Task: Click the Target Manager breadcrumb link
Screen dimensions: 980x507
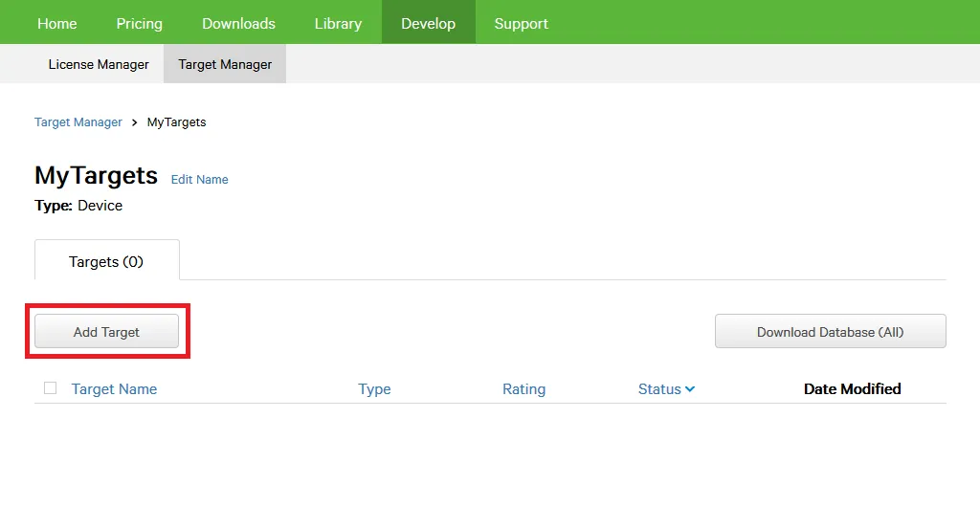Action: [x=78, y=122]
